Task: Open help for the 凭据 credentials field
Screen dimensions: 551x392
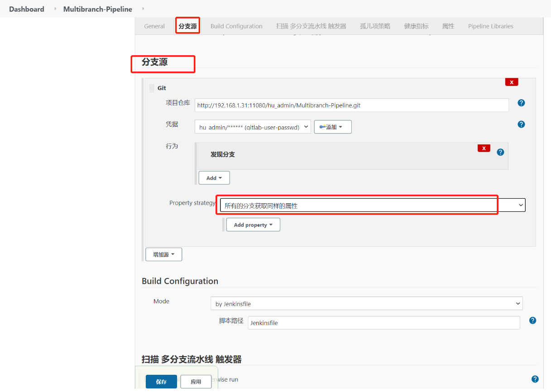Action: pyautogui.click(x=521, y=124)
